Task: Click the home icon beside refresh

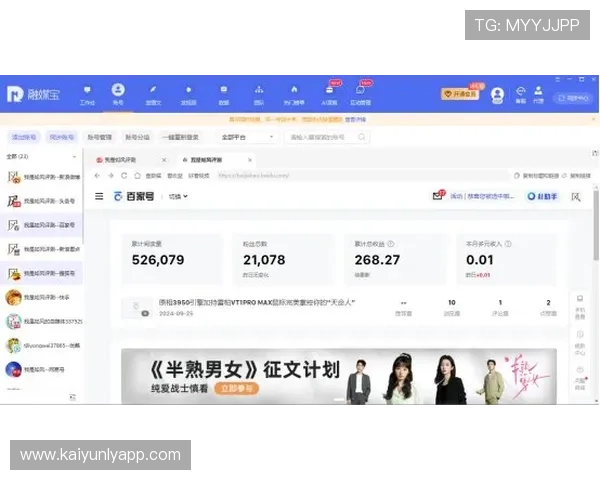Action: 137,176
